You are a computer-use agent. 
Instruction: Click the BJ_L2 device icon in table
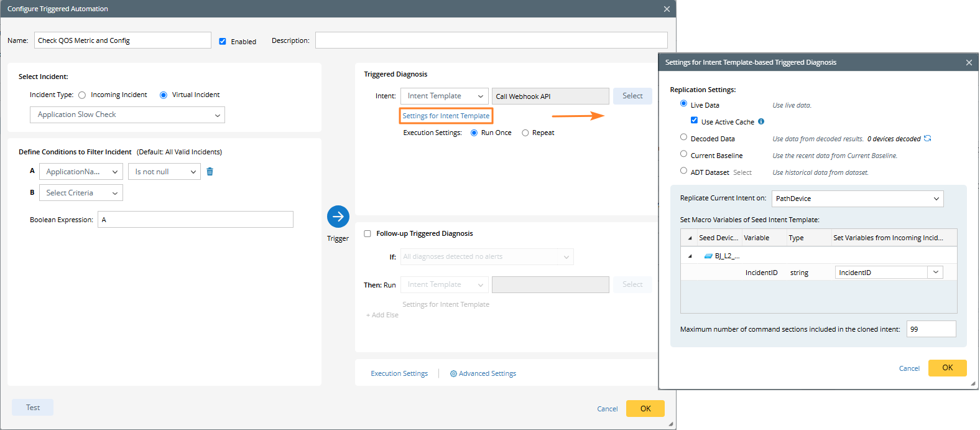pos(708,256)
